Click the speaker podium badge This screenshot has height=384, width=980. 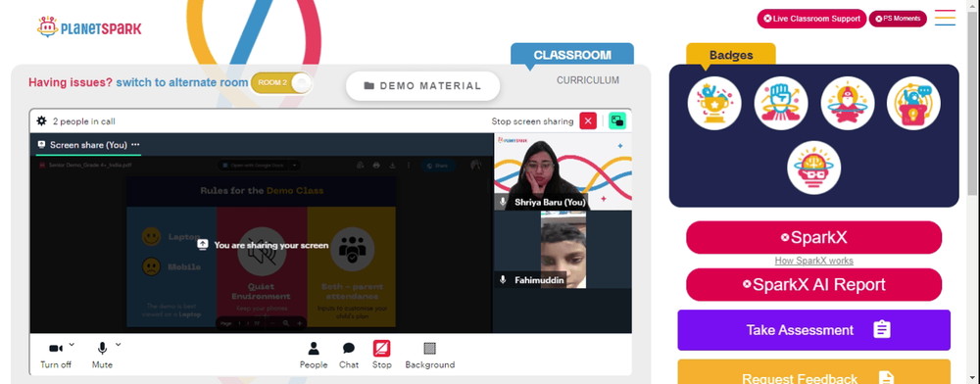click(x=913, y=103)
